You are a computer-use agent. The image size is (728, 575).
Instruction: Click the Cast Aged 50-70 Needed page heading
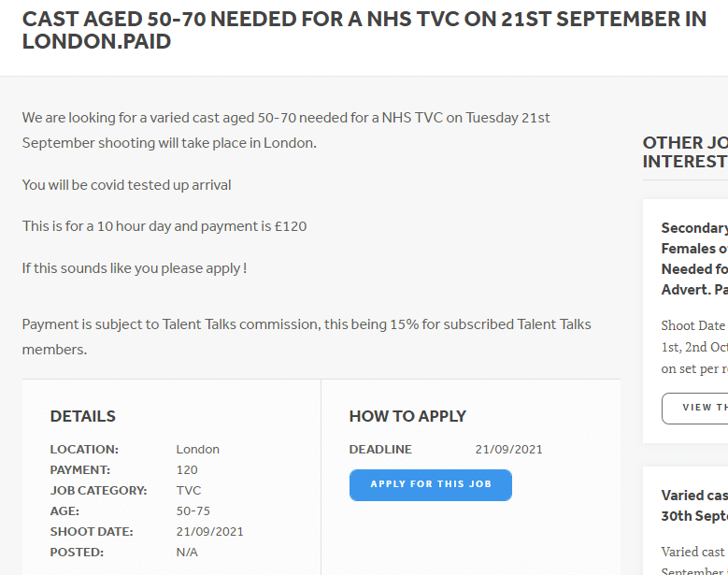coord(364,30)
